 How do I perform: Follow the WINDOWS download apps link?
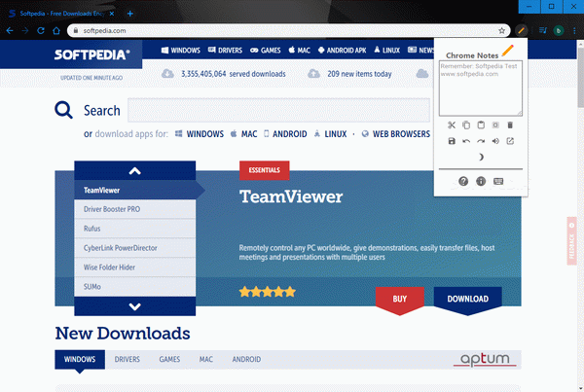tap(200, 134)
